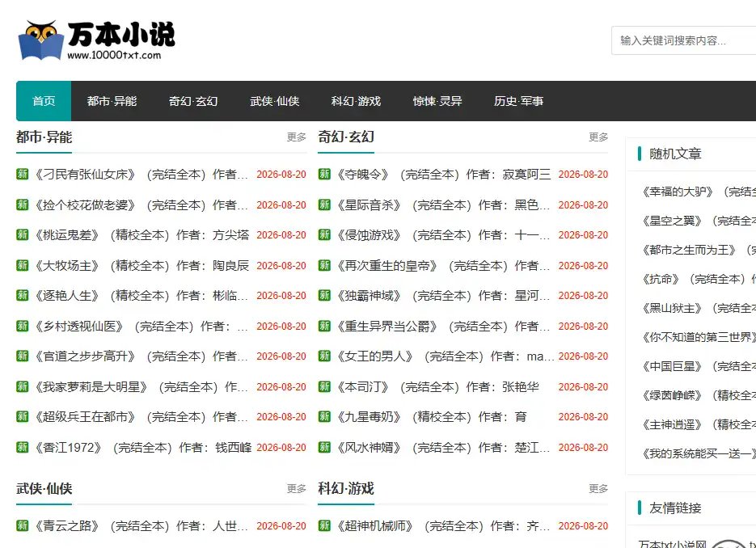756x548 pixels.
Task: Click the 科幻·游戏 section heading
Action: pos(346,489)
